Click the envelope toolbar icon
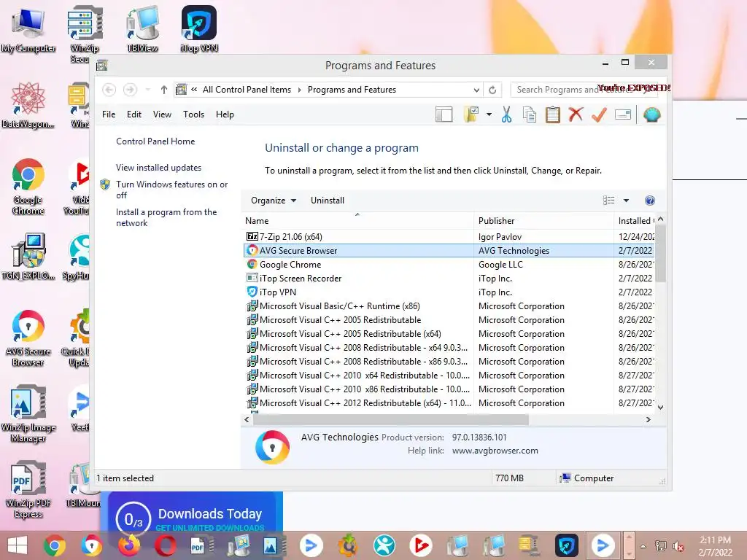 tap(623, 114)
